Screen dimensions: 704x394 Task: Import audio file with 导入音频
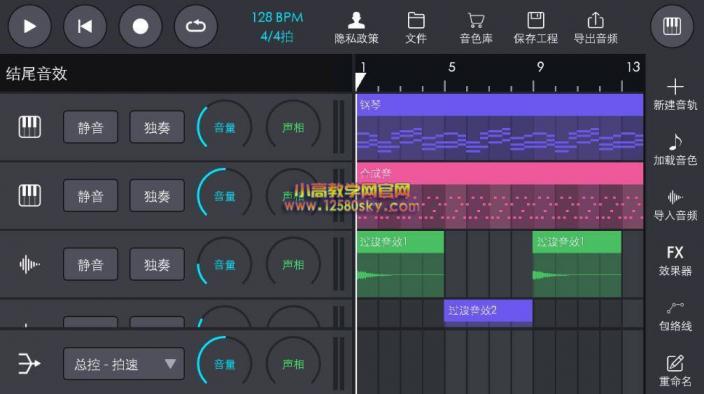[x=675, y=205]
